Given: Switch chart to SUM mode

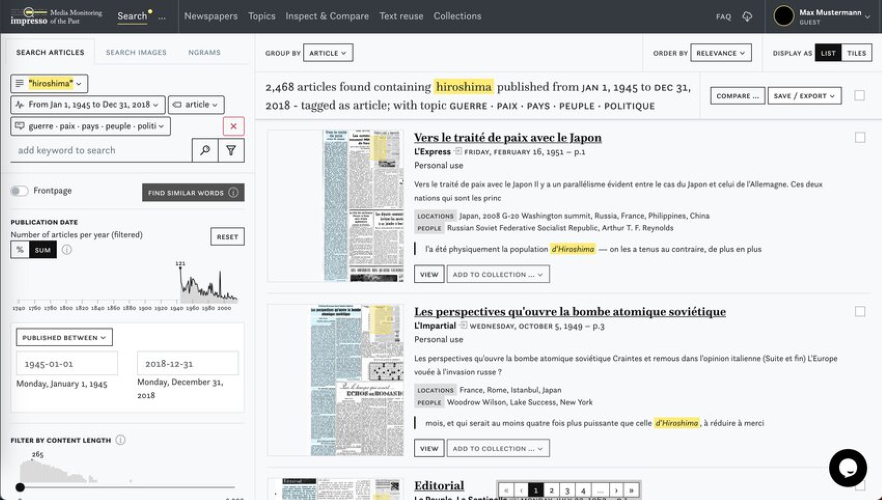Looking at the screenshot, I should 43,250.
